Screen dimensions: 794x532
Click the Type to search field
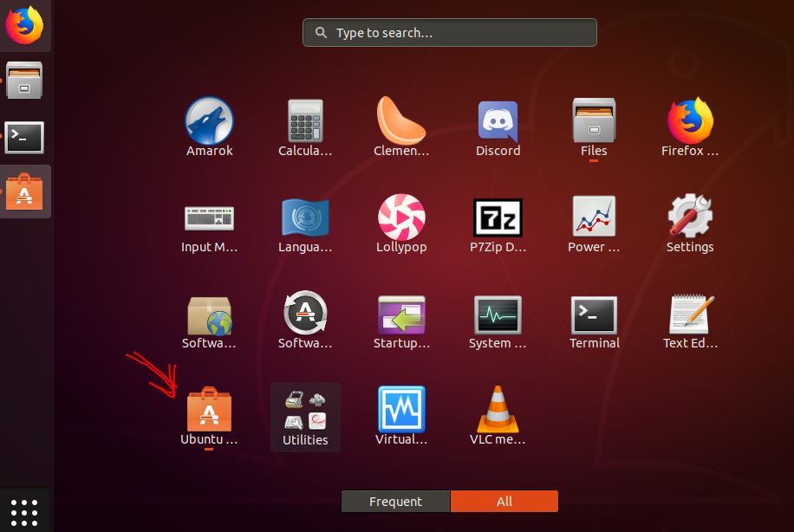point(449,32)
